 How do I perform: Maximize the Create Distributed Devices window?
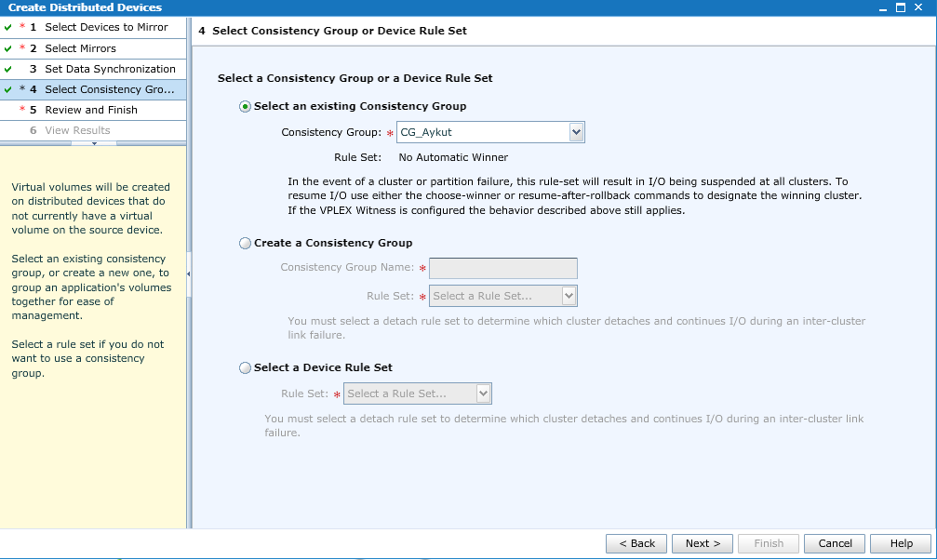point(901,7)
